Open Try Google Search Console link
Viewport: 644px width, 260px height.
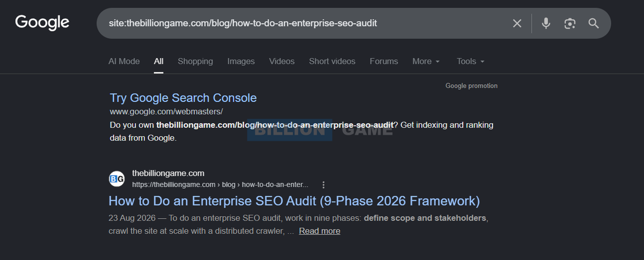click(184, 98)
